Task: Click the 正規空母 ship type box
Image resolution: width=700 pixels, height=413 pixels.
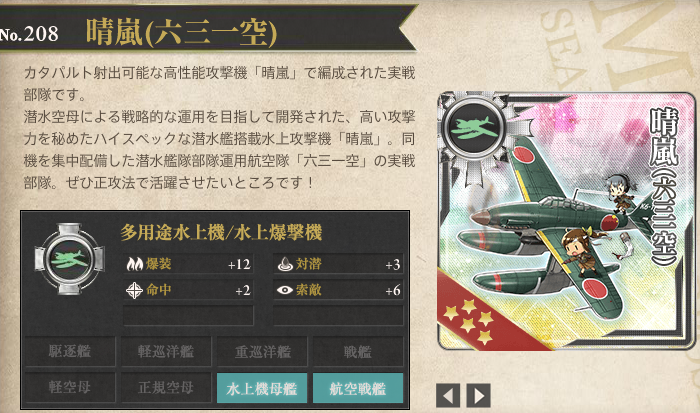Action: [x=166, y=388]
